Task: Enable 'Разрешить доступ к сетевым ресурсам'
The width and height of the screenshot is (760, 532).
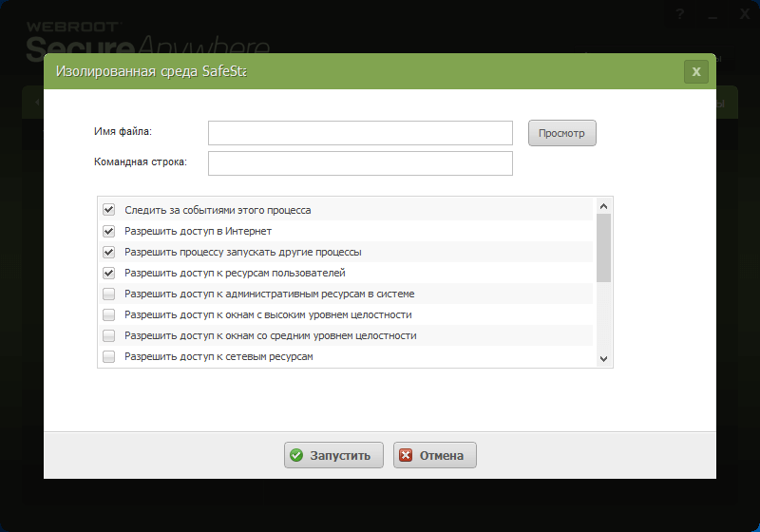Action: tap(108, 356)
